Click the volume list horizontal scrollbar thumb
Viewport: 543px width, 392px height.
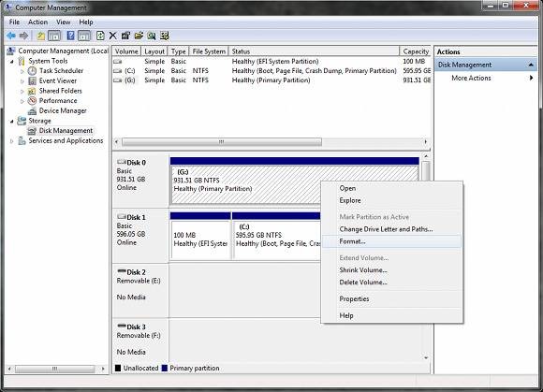point(222,141)
